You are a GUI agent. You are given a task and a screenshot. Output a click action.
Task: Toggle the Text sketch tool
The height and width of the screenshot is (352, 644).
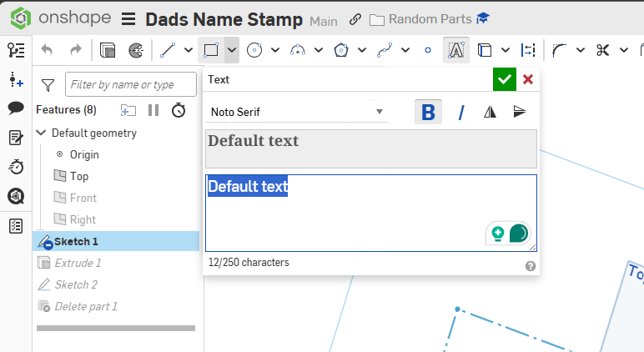pos(456,50)
